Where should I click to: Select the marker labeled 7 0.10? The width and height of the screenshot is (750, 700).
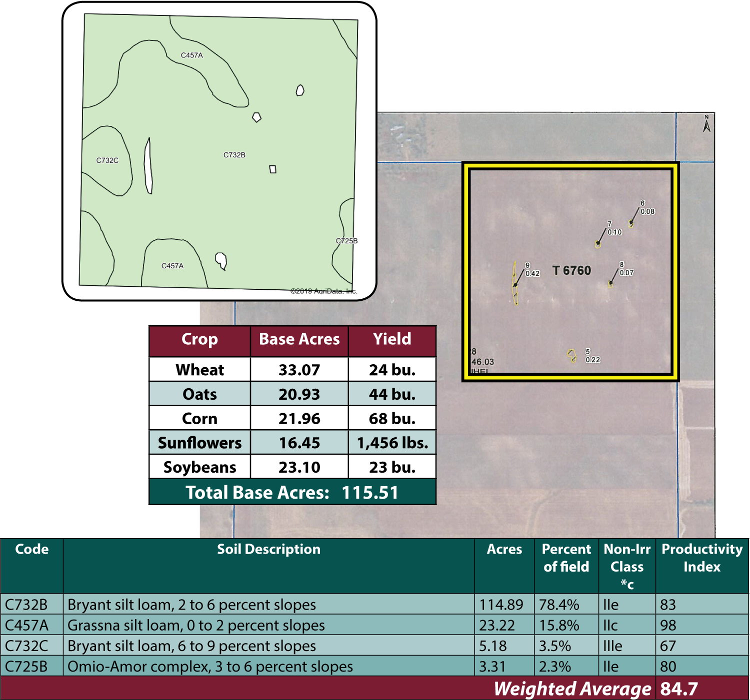(598, 244)
